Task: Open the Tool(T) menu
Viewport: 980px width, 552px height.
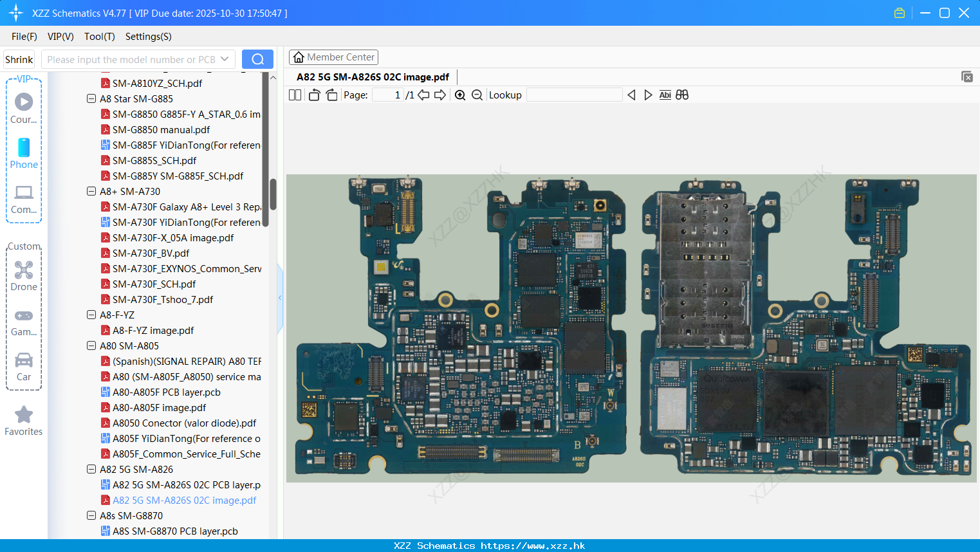Action: point(100,36)
